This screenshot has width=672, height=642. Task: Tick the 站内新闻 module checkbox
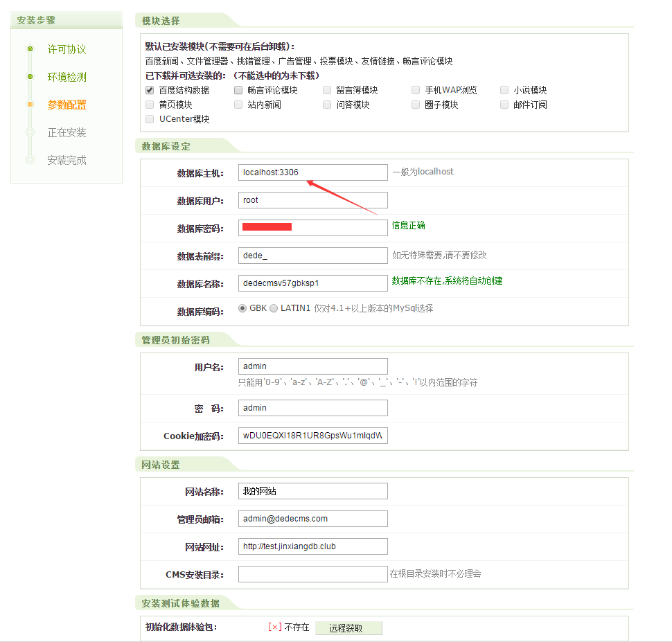[238, 105]
